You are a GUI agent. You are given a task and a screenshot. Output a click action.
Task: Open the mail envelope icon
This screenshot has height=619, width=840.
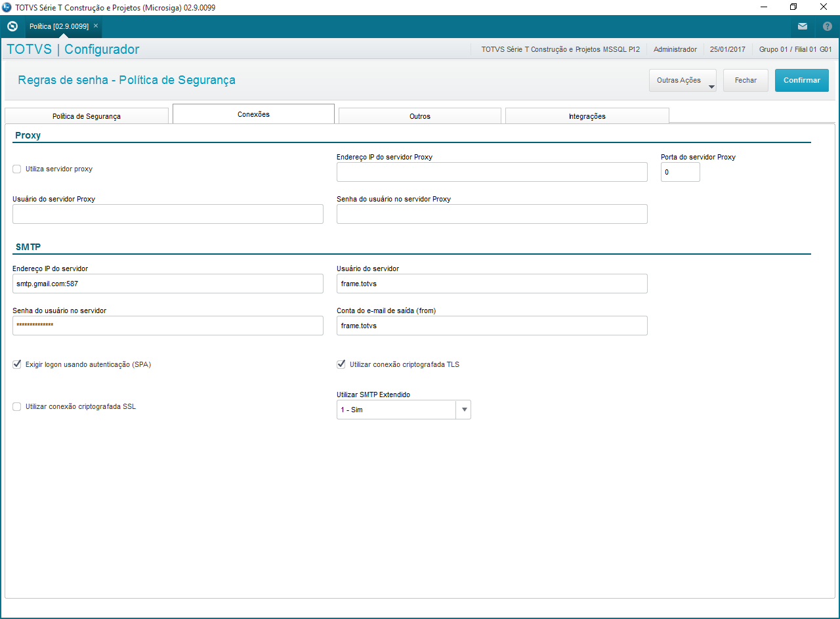tap(803, 26)
